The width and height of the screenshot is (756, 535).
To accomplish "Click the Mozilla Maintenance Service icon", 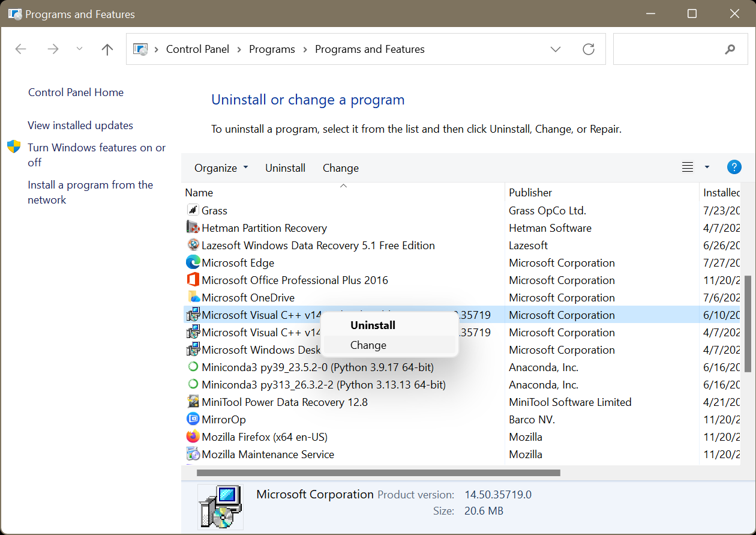I will pyautogui.click(x=193, y=454).
